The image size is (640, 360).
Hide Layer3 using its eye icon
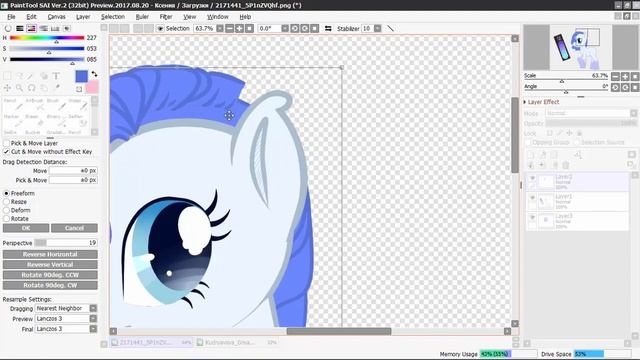[x=532, y=218]
